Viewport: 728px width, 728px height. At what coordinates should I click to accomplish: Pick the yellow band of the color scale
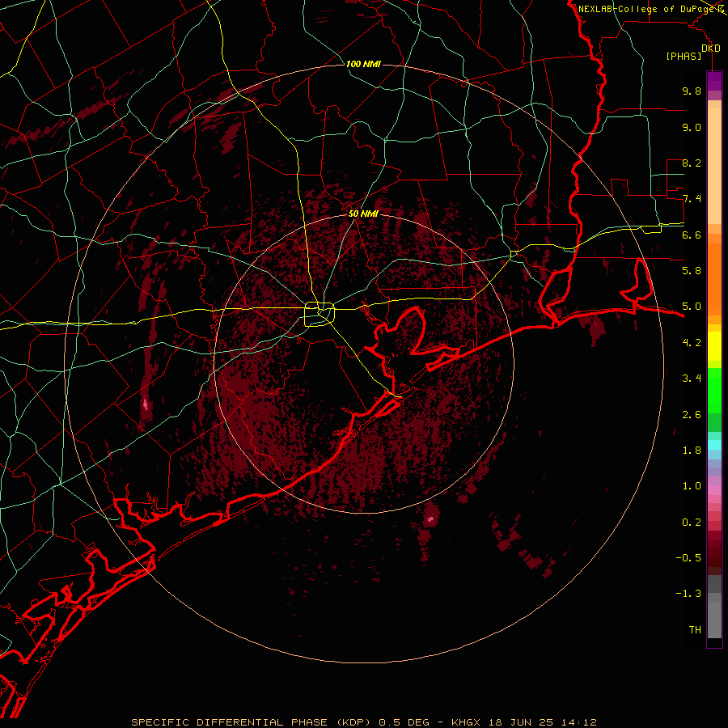click(714, 346)
